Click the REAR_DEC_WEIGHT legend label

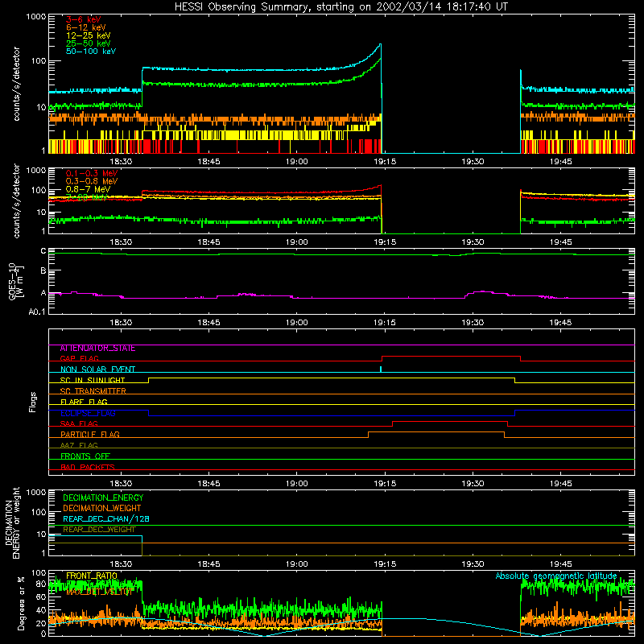99,530
